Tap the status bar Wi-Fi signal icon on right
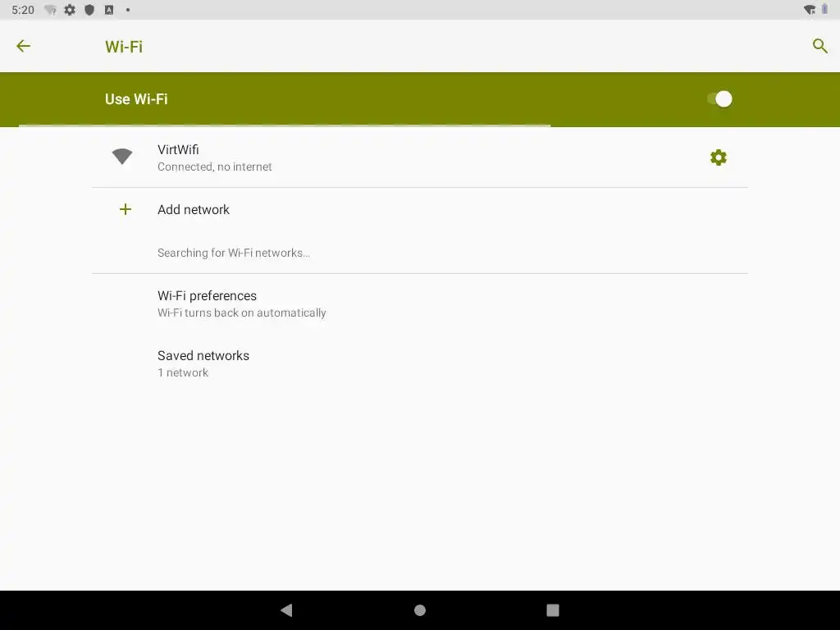 810,10
